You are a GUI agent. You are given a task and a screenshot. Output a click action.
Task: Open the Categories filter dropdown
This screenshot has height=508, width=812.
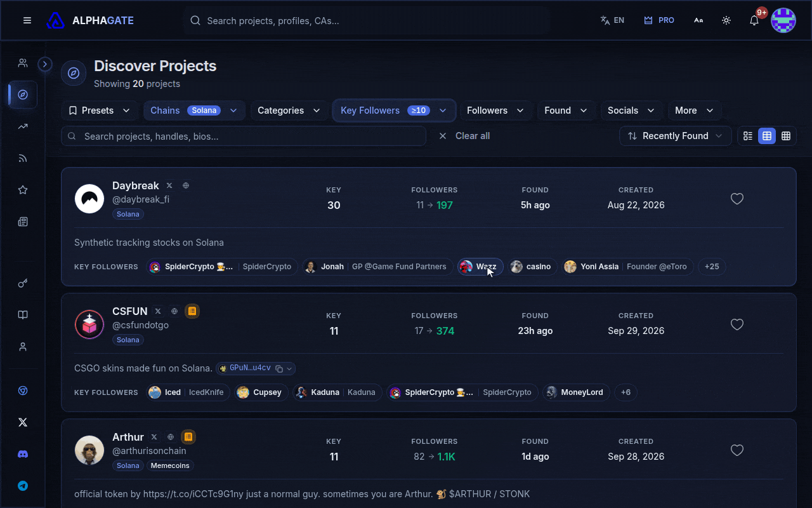[x=289, y=110]
